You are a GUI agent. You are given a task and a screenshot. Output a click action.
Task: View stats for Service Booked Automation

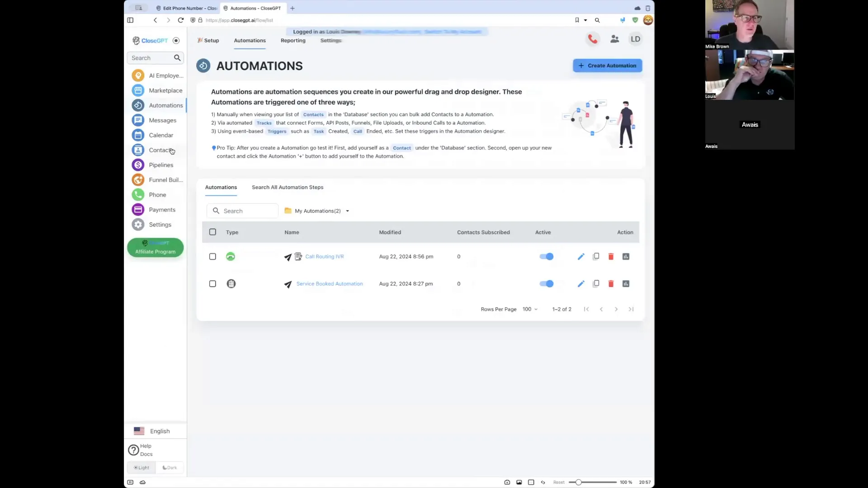click(626, 284)
